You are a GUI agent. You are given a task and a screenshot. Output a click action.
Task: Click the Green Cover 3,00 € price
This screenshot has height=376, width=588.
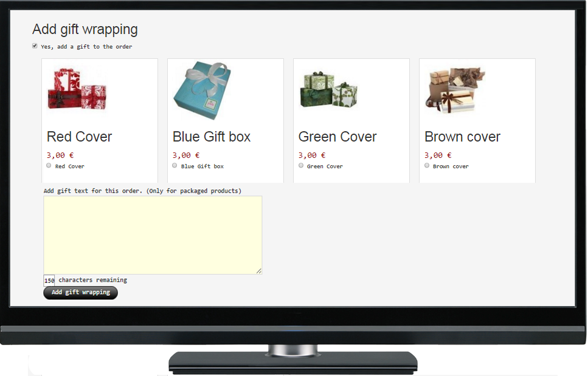coord(312,155)
